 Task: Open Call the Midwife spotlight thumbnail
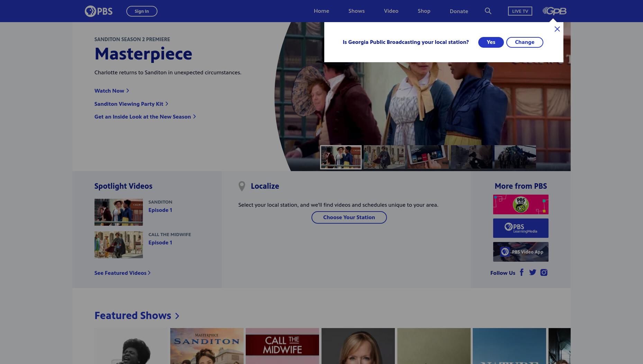click(x=119, y=245)
